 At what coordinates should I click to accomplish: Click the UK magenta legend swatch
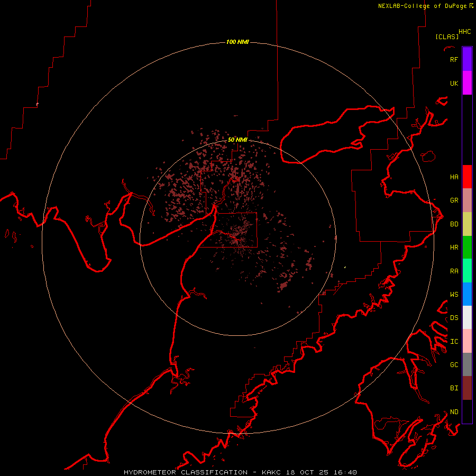(x=467, y=83)
